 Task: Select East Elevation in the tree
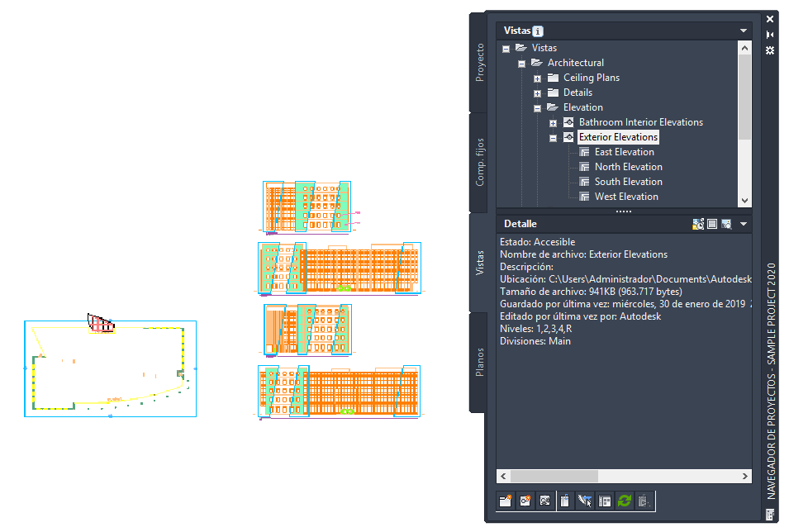coord(625,152)
